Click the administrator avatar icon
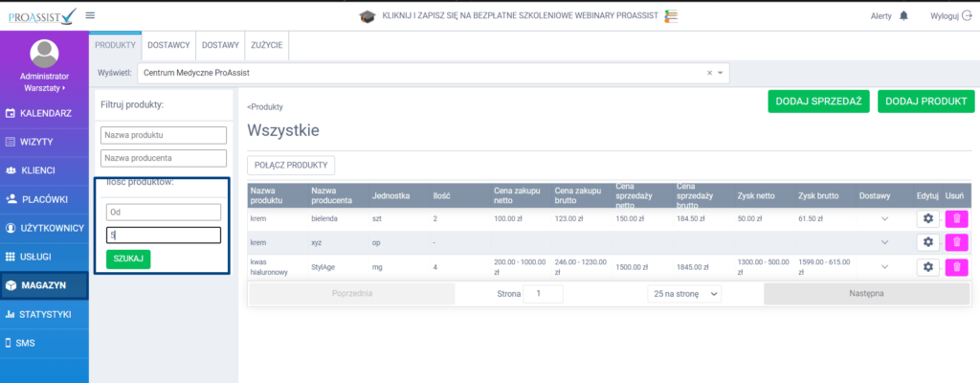Viewport: 980px width, 383px height. coord(44,53)
